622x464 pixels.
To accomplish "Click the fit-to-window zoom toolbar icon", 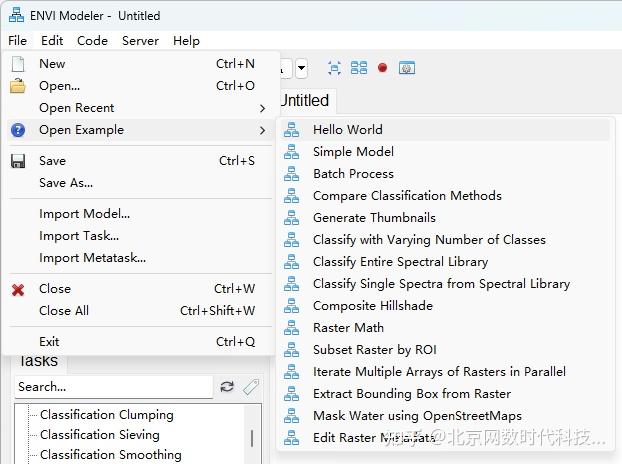I will (334, 68).
